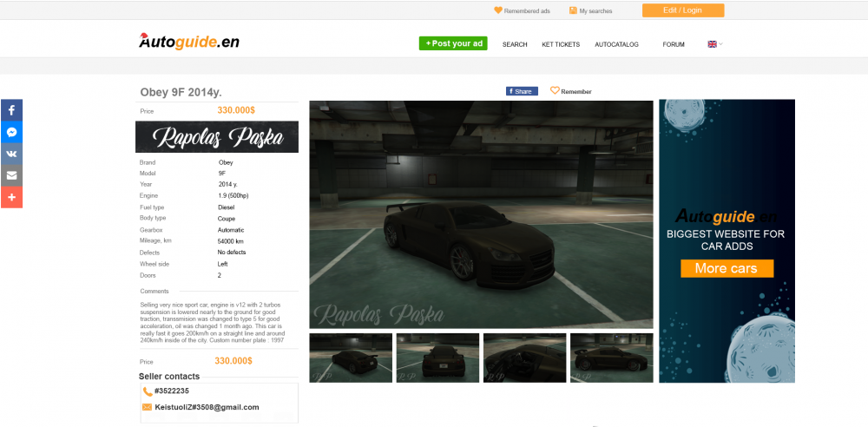Click the Facebook Share button above photo

pos(522,91)
